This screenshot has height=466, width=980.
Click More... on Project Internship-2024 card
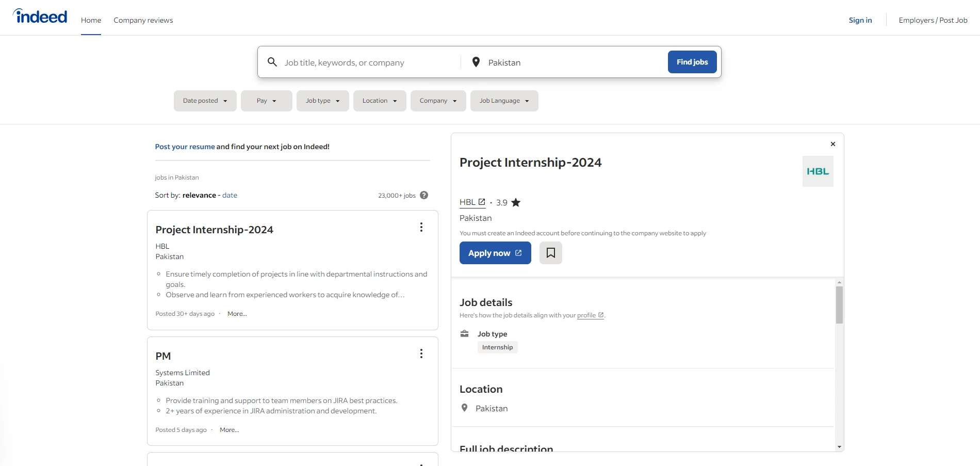[x=237, y=314]
